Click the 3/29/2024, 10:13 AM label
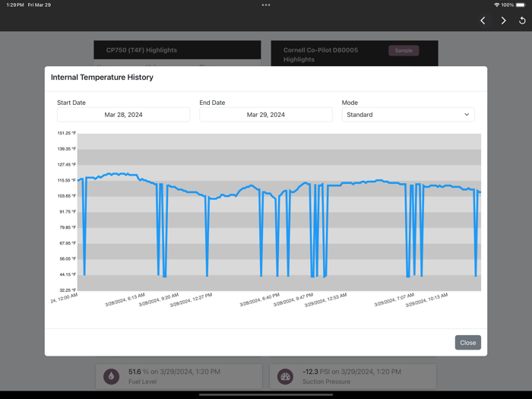The width and height of the screenshot is (532, 399). pyautogui.click(x=426, y=300)
